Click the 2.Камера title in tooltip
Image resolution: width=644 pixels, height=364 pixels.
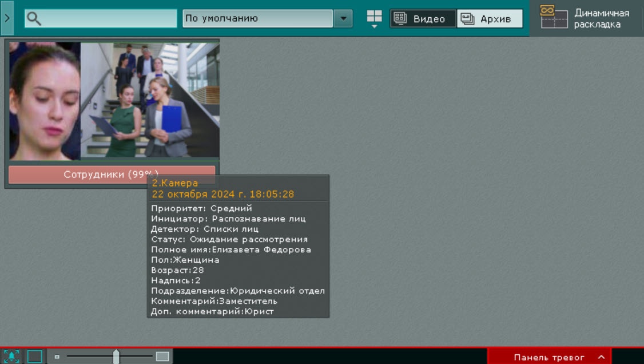click(x=175, y=183)
